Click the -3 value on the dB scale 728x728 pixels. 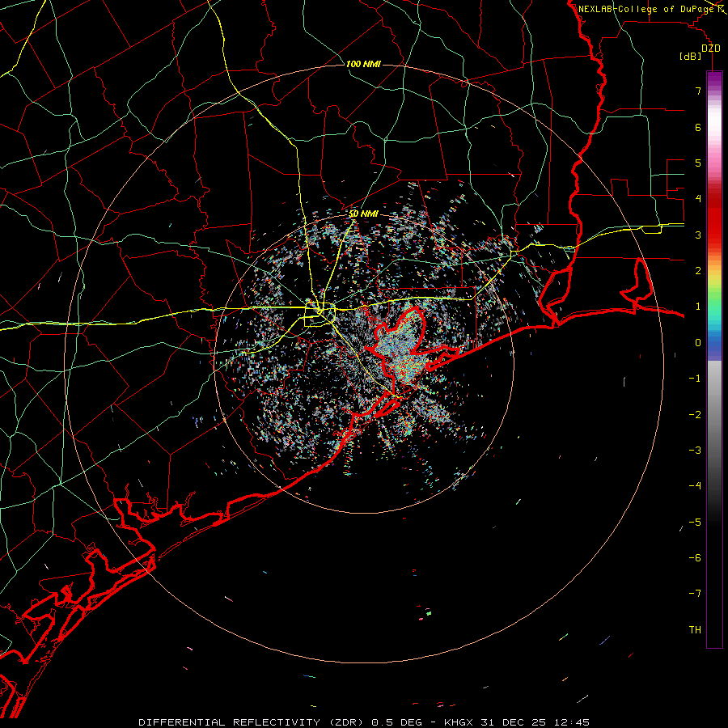point(695,451)
